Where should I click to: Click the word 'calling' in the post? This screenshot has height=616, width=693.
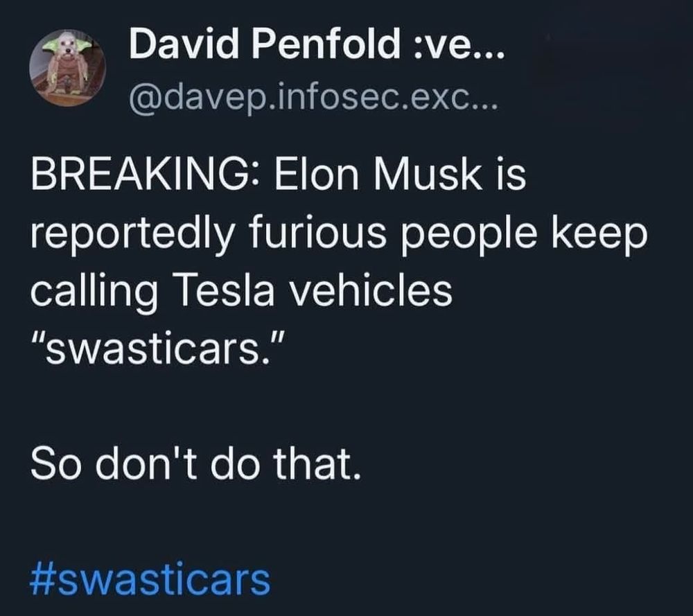94,292
